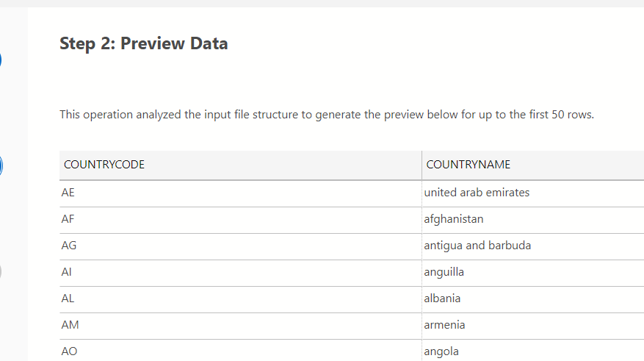644x361 pixels.
Task: Click the first blue wizard step circle
Action: 1,60
